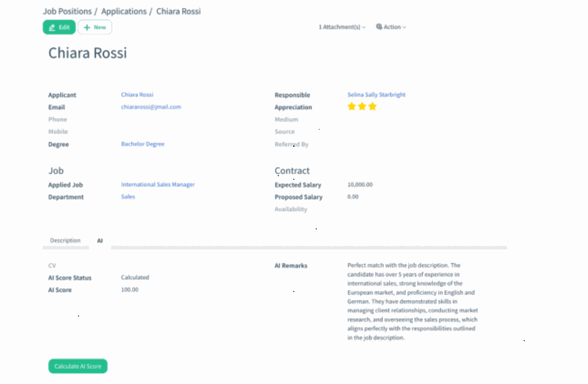Viewport: 588px width, 384px height.
Task: Click the gear icon beside Action
Action: pos(379,27)
